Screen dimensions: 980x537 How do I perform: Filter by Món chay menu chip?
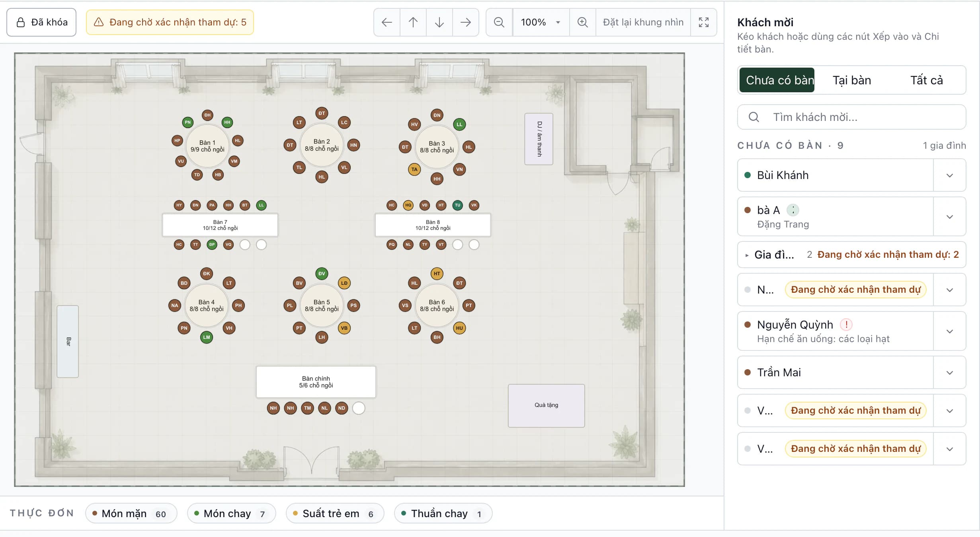pos(231,514)
